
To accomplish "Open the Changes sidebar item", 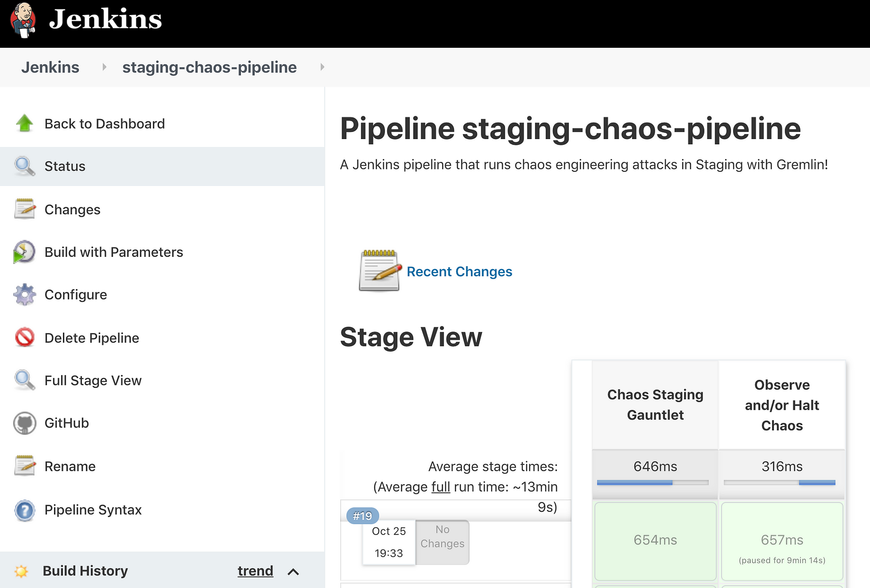I will [72, 209].
